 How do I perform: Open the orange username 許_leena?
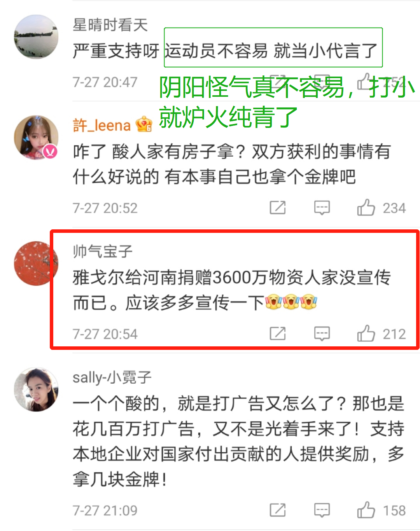pyautogui.click(x=102, y=125)
